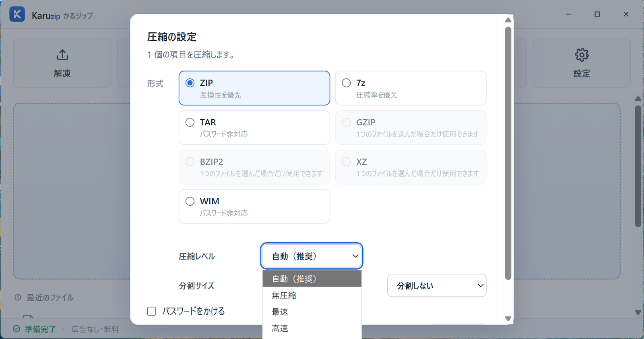This screenshot has height=339, width=644.
Task: Click the main window scrollbar thumb
Action: coord(638,166)
